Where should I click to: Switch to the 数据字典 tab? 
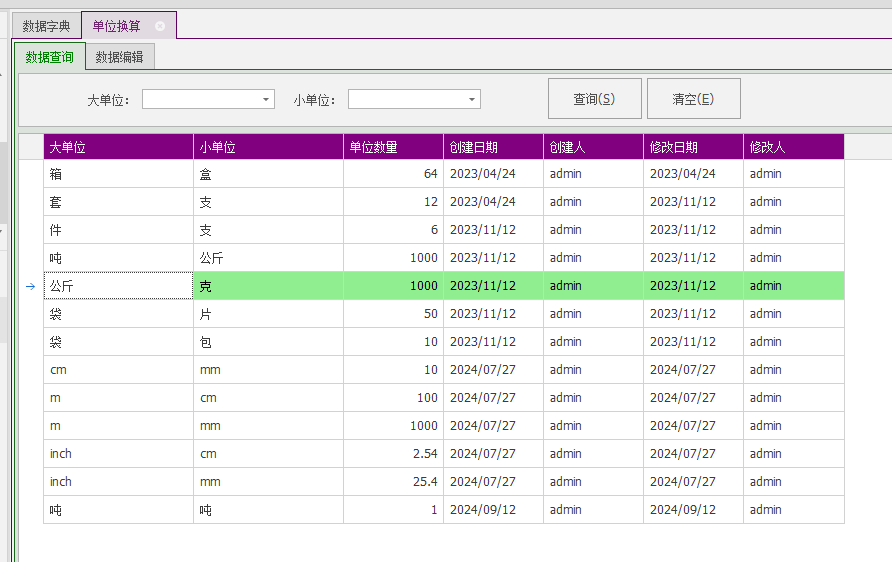[46, 26]
